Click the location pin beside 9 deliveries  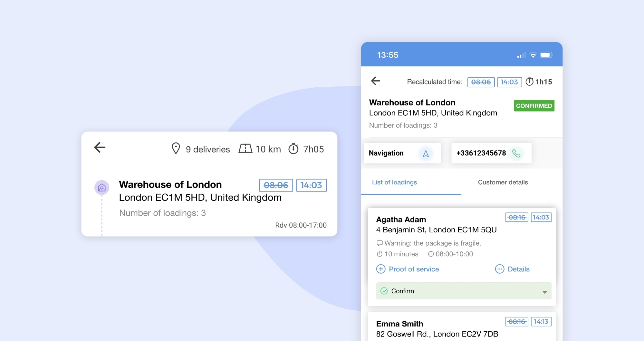pos(176,149)
